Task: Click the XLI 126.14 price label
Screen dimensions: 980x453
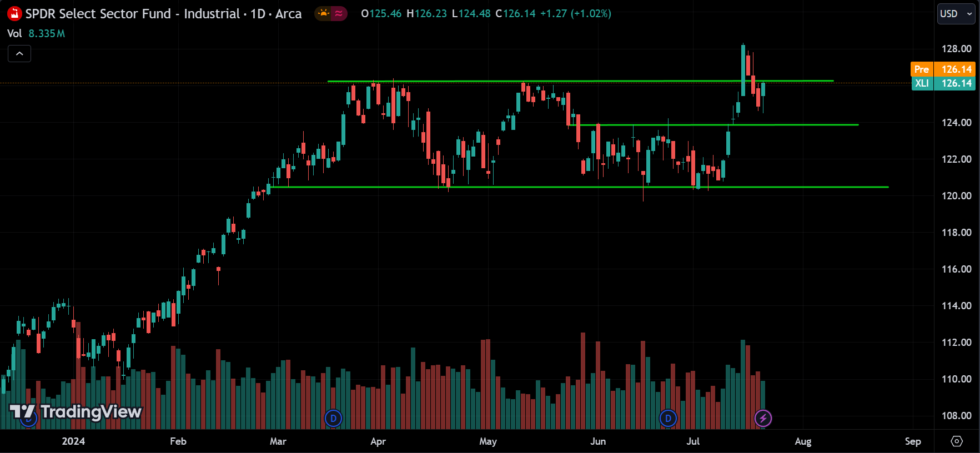Action: pos(943,83)
